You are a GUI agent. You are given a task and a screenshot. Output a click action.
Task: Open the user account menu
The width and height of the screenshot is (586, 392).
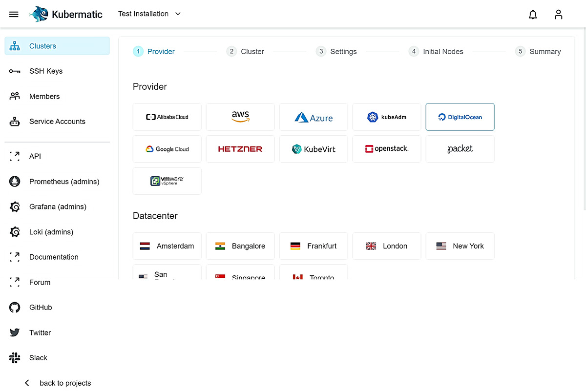point(558,14)
